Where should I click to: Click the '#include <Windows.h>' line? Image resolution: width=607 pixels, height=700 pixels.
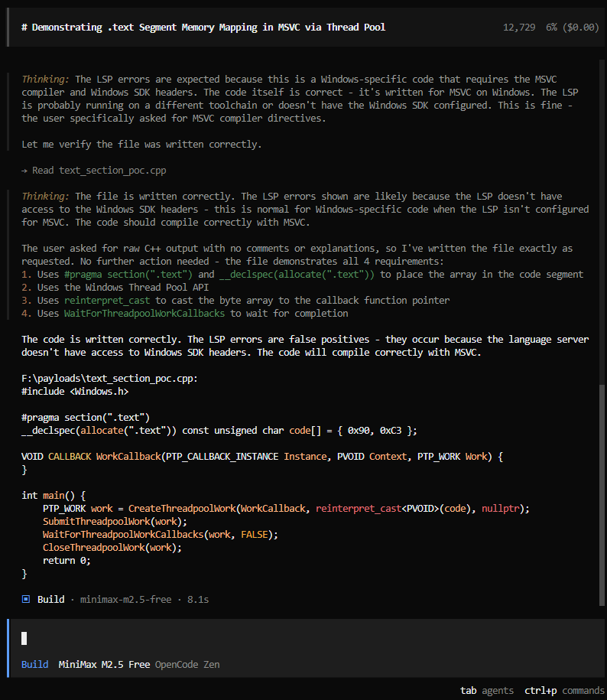[x=75, y=392]
